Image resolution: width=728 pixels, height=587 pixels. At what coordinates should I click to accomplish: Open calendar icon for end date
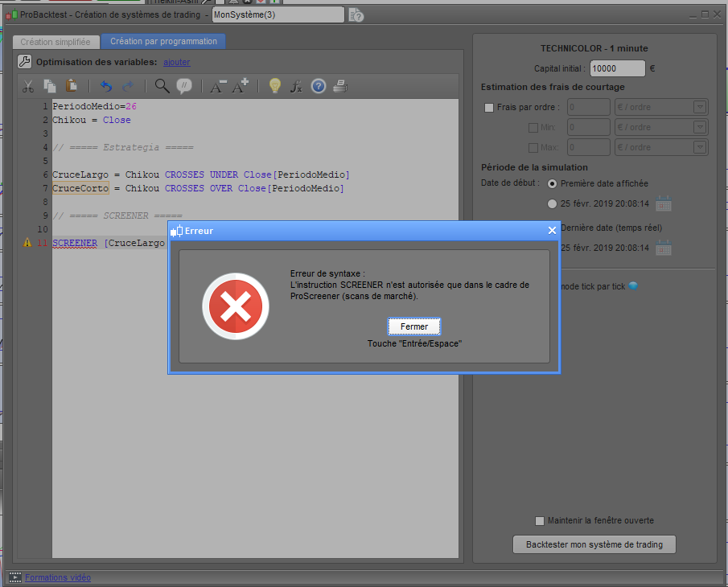pyautogui.click(x=664, y=248)
